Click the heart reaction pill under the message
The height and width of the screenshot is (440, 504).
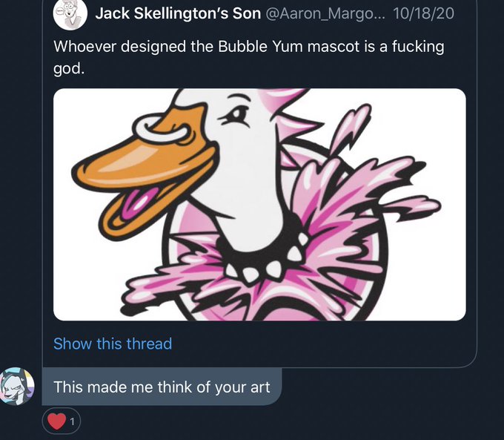point(61,421)
